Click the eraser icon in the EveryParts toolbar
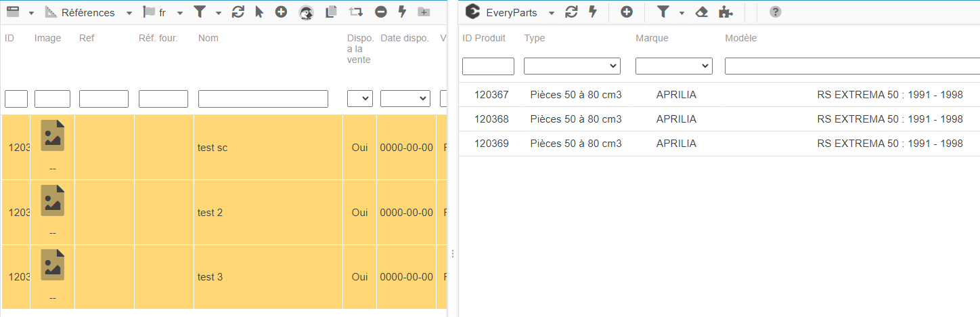The height and width of the screenshot is (317, 980). [x=702, y=12]
